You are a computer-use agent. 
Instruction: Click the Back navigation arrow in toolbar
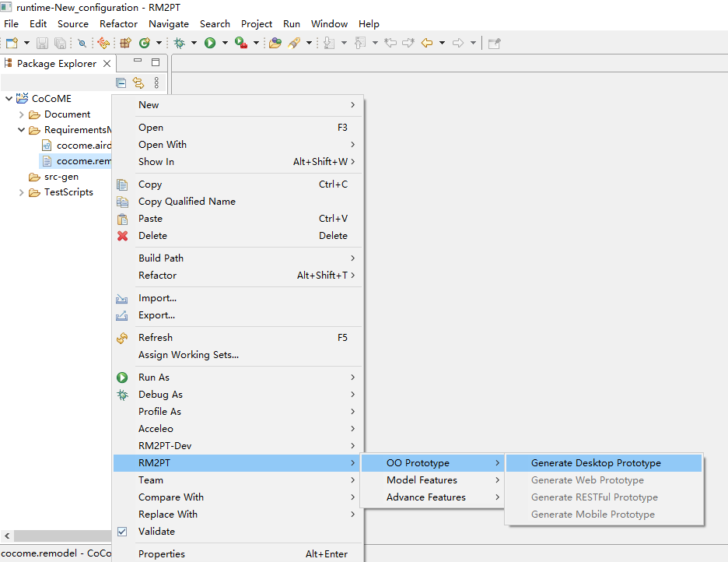click(x=426, y=43)
